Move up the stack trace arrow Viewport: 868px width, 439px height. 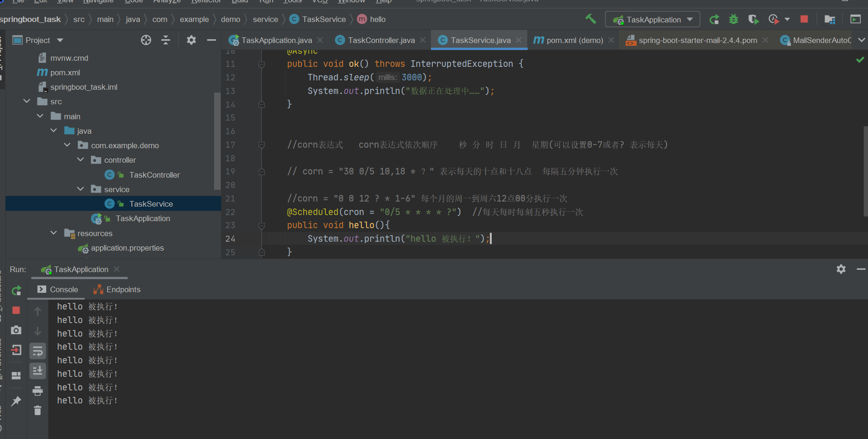(x=38, y=311)
